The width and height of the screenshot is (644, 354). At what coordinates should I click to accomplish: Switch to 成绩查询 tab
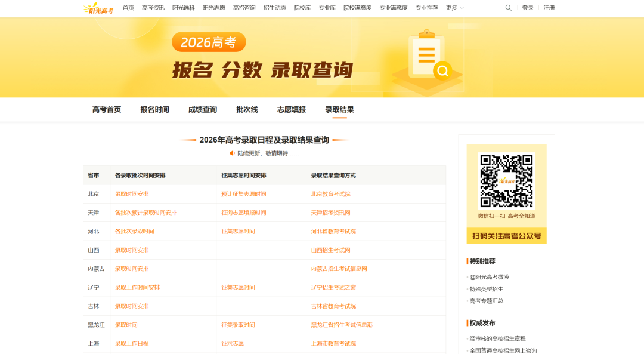[203, 110]
